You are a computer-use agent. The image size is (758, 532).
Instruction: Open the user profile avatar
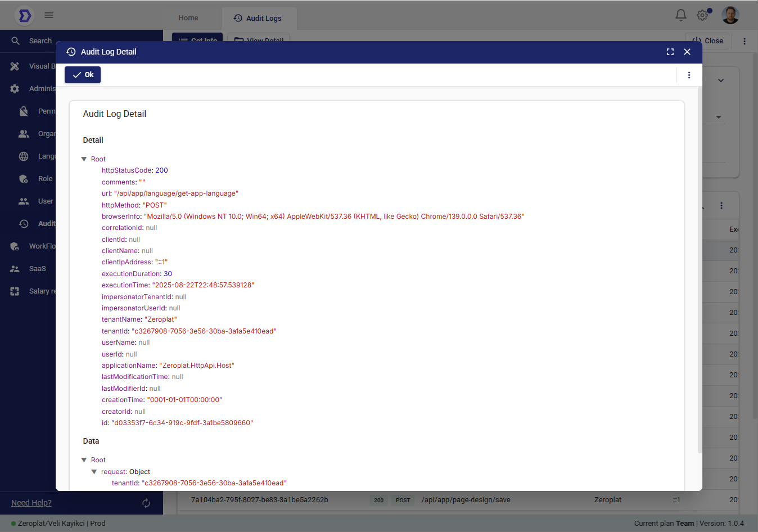[x=730, y=15]
